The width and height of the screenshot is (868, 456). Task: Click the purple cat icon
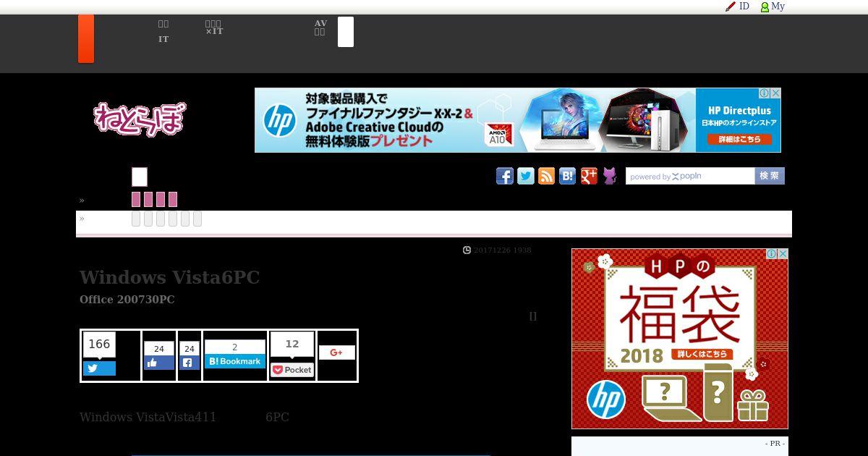pos(610,176)
